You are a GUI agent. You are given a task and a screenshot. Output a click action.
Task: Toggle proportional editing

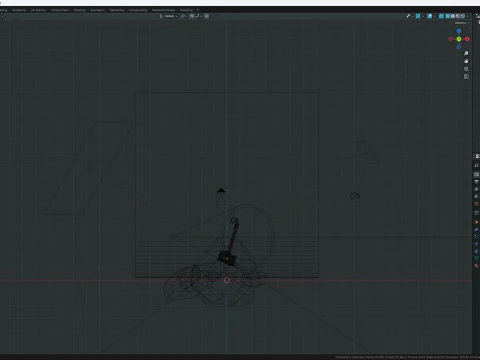point(207,16)
